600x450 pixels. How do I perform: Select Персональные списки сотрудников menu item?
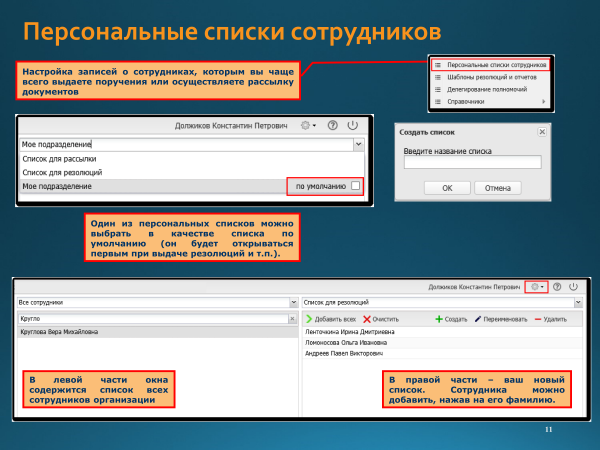click(490, 64)
